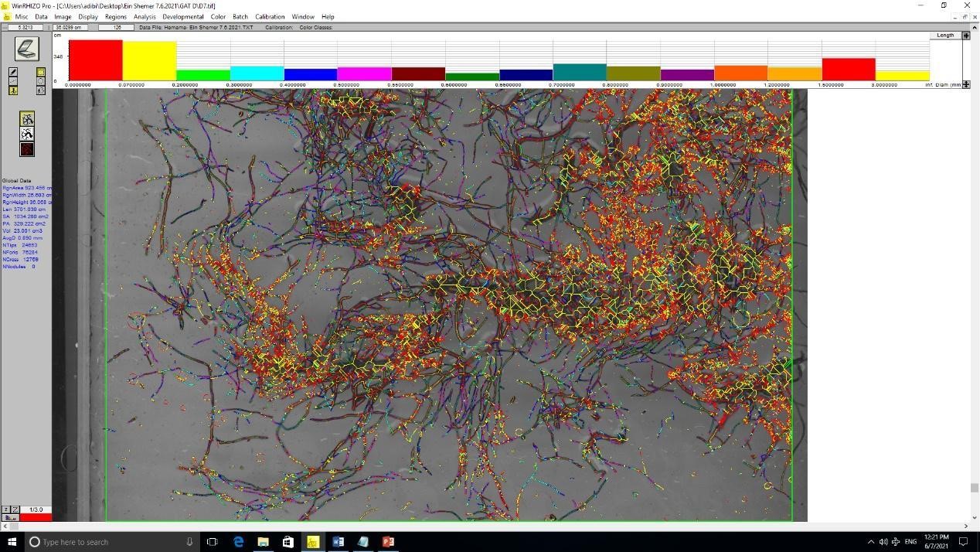Open Microsoft Word from the taskbar

[338, 542]
